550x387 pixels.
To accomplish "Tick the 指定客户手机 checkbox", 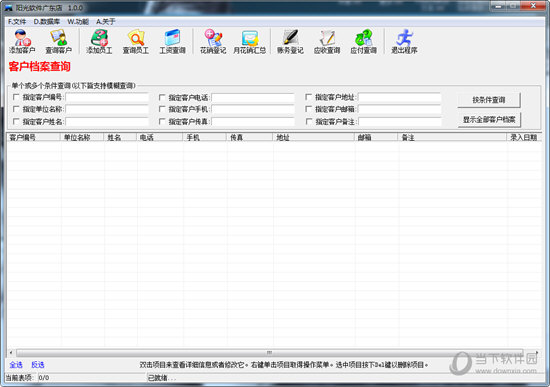I will [162, 109].
